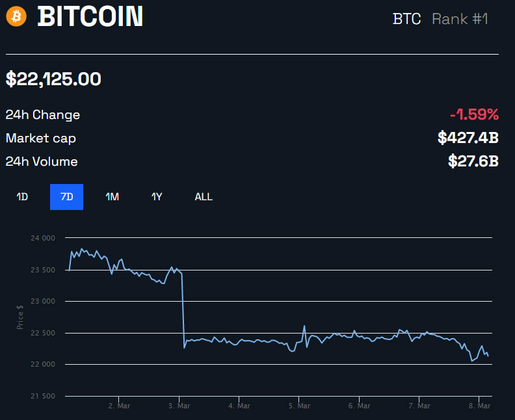Click the $27.6B 24h volume value
This screenshot has height=420, width=515.
tap(473, 161)
